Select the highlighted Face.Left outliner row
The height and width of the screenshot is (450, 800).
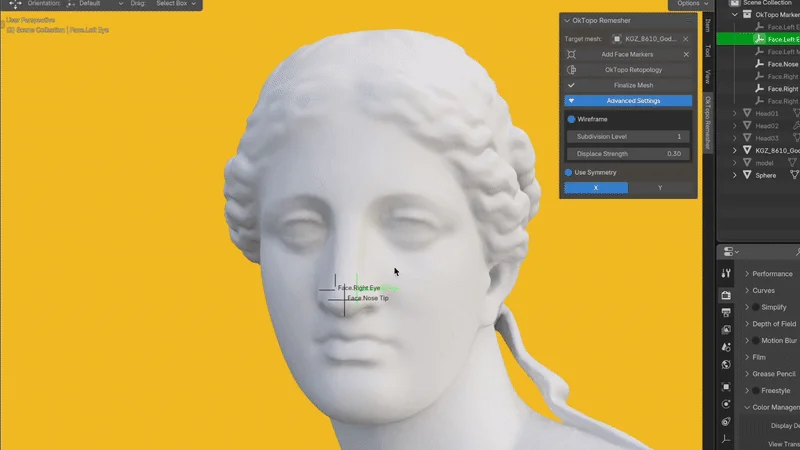point(758,39)
